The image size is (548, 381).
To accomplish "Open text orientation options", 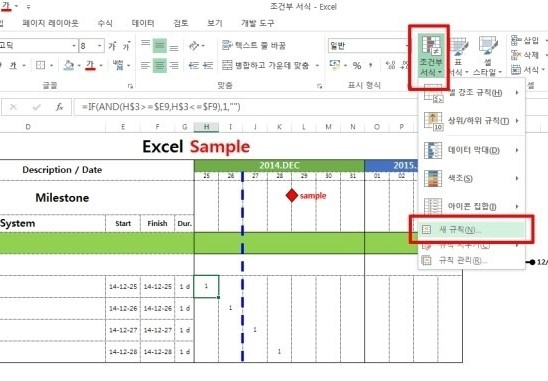I will [x=196, y=45].
